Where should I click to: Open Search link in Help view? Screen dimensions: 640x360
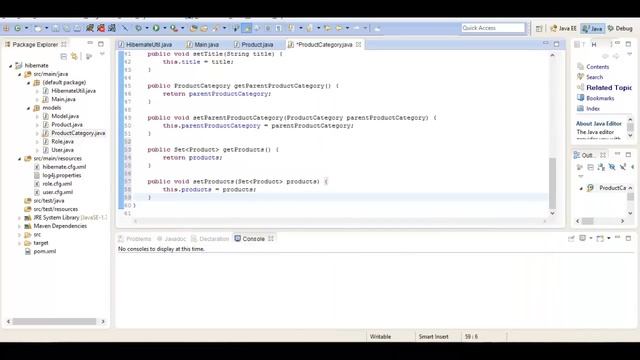click(x=594, y=77)
